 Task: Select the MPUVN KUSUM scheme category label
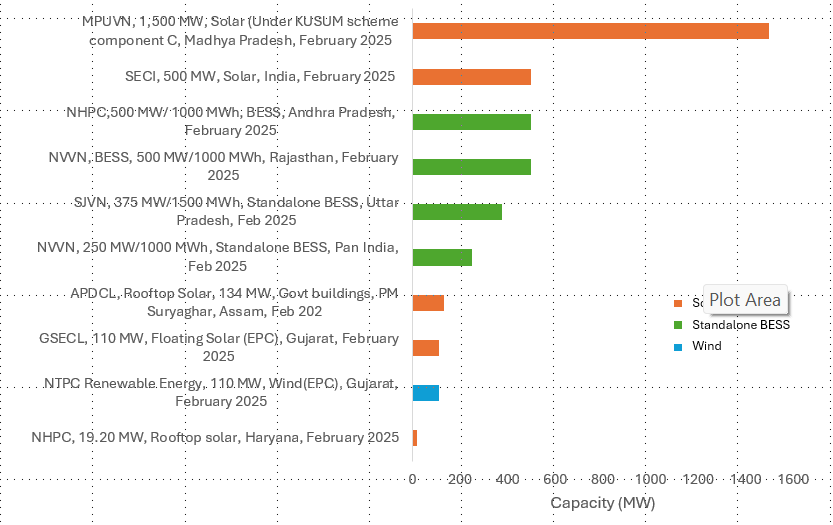[x=240, y=31]
